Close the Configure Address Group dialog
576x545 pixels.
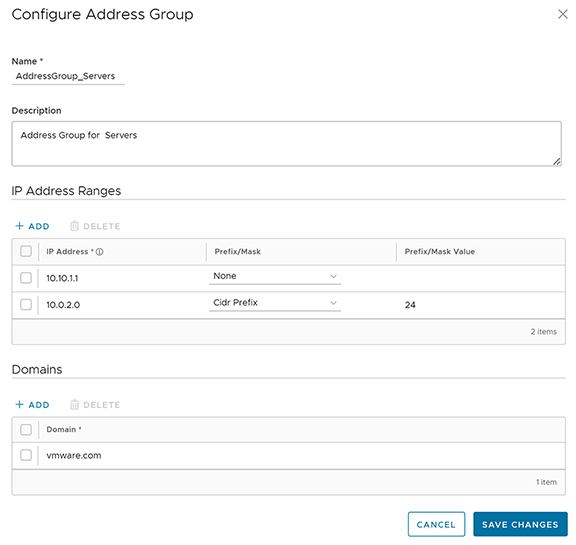click(562, 14)
